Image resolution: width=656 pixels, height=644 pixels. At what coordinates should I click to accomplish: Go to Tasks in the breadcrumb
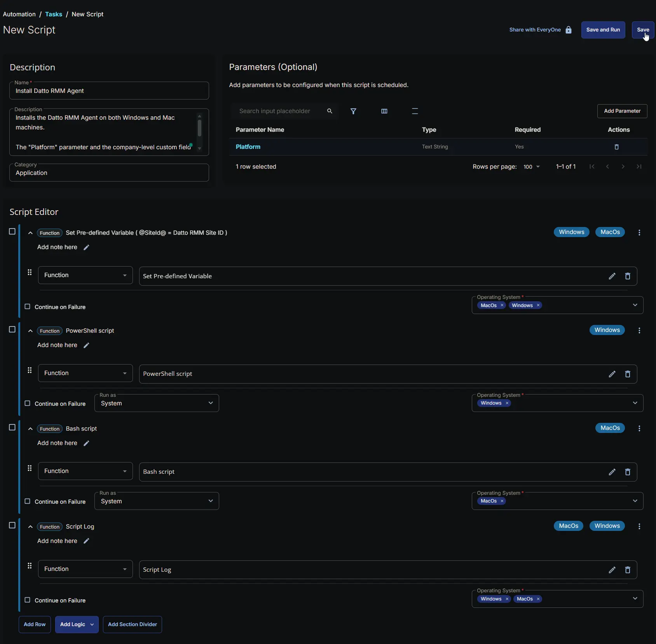click(x=54, y=14)
